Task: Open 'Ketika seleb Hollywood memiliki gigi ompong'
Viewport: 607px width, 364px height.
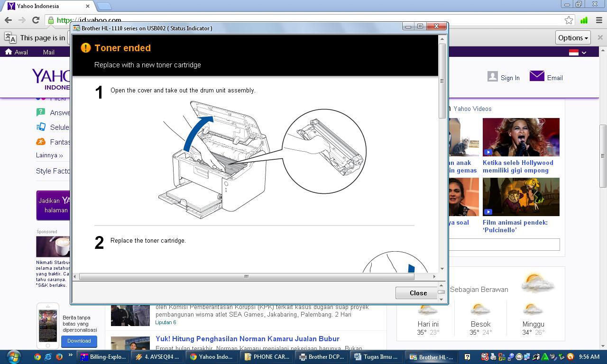Action: [518, 166]
